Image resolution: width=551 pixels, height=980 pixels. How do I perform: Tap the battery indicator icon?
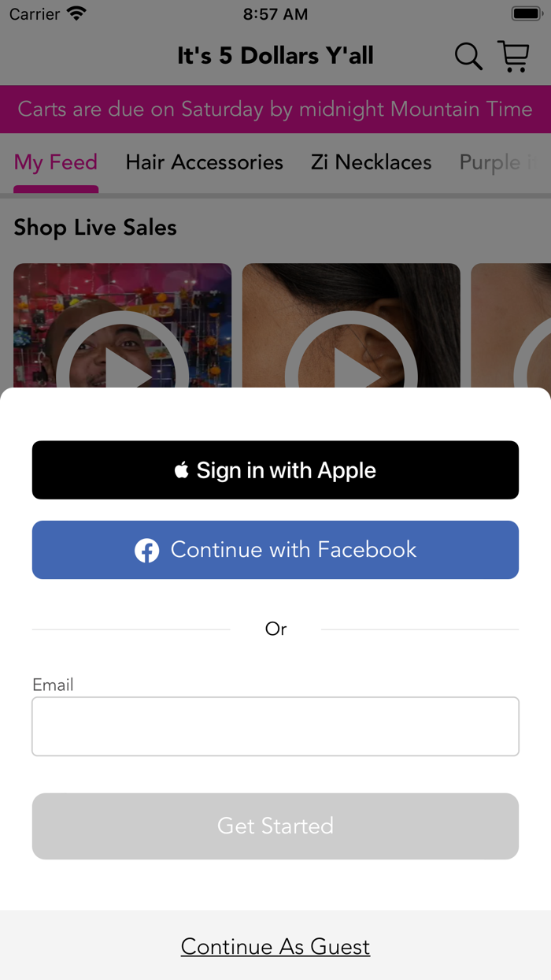click(x=527, y=14)
